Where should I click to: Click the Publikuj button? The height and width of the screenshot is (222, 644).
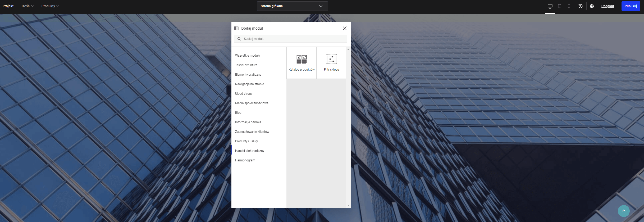click(631, 6)
